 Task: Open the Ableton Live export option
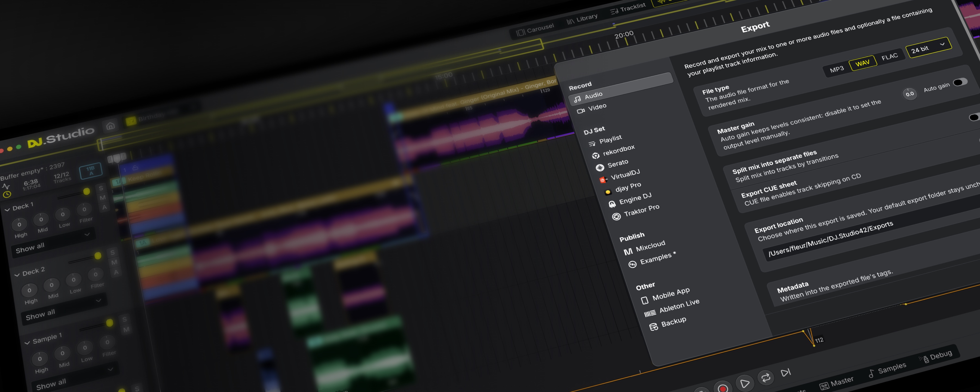click(x=672, y=308)
